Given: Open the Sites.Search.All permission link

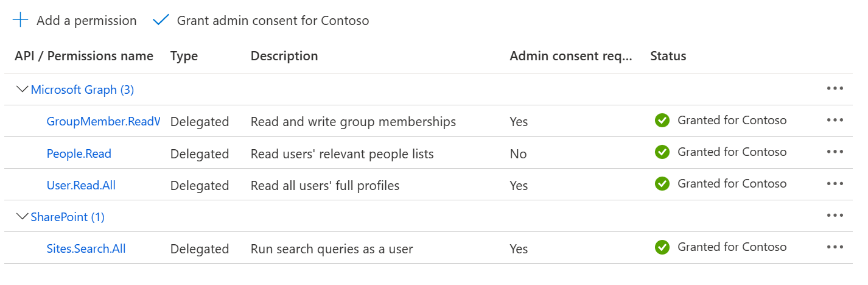Looking at the screenshot, I should 86,248.
